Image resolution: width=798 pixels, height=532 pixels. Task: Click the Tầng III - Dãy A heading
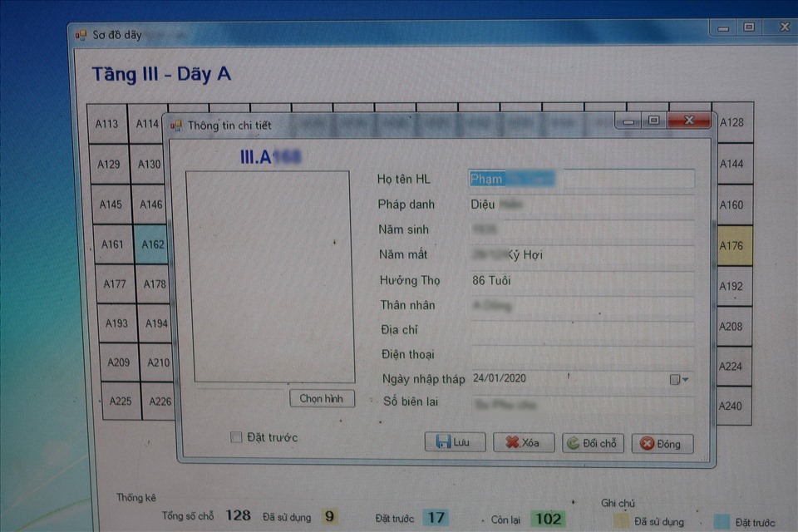click(x=161, y=74)
